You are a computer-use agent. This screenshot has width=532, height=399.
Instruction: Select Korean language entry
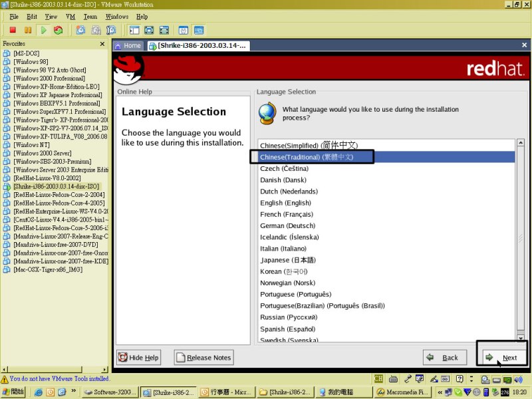click(x=386, y=271)
